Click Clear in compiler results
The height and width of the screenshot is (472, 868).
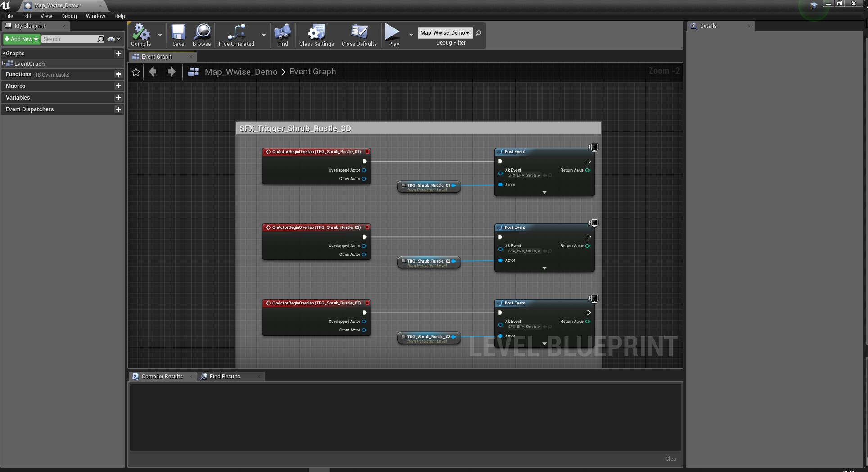(671, 458)
